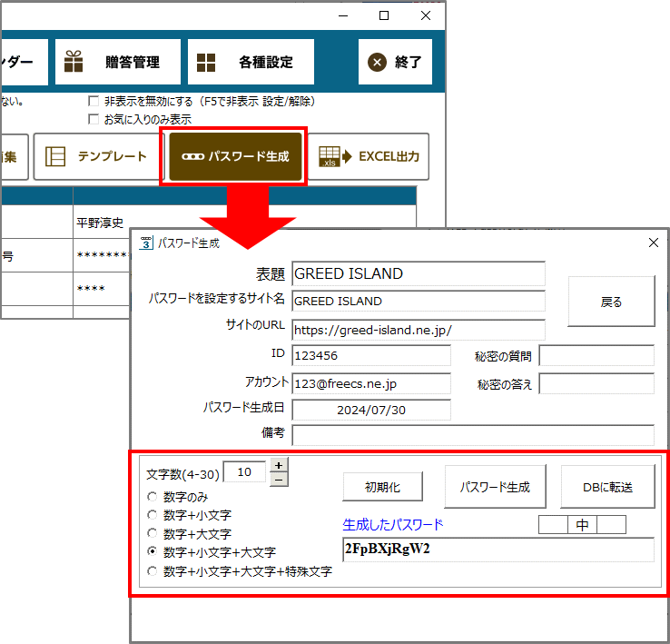
Task: Click the 備考 remarks field
Action: pos(473,435)
